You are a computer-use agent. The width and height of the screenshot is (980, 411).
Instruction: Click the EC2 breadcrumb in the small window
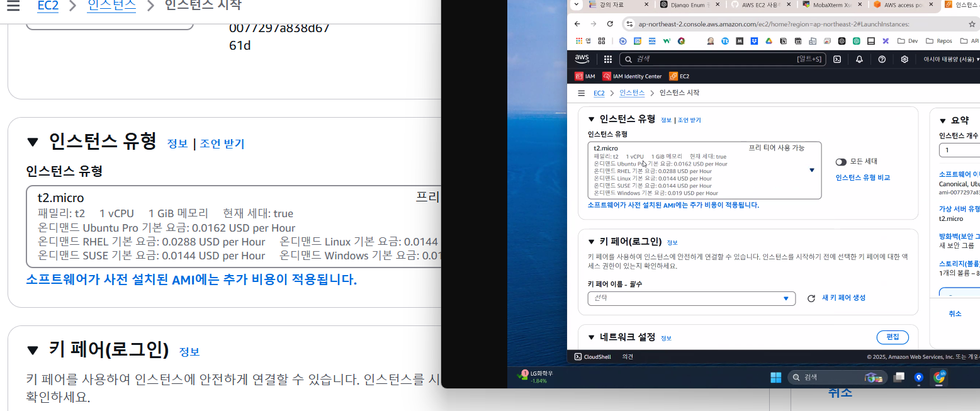pyautogui.click(x=599, y=93)
